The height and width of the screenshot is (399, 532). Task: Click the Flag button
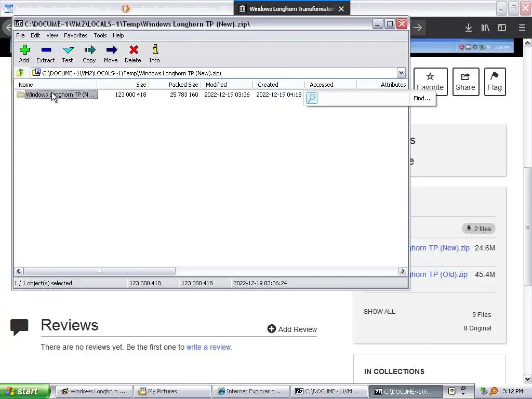pyautogui.click(x=495, y=82)
